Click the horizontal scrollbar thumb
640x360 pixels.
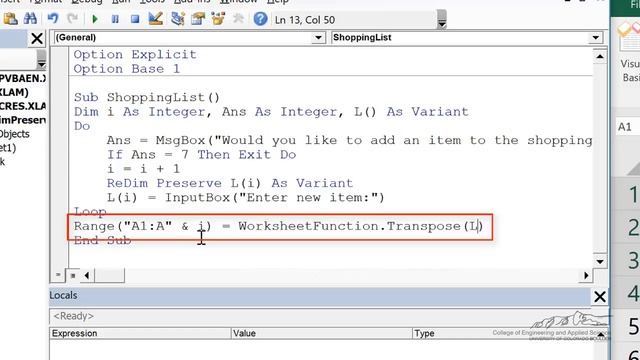tap(109, 276)
